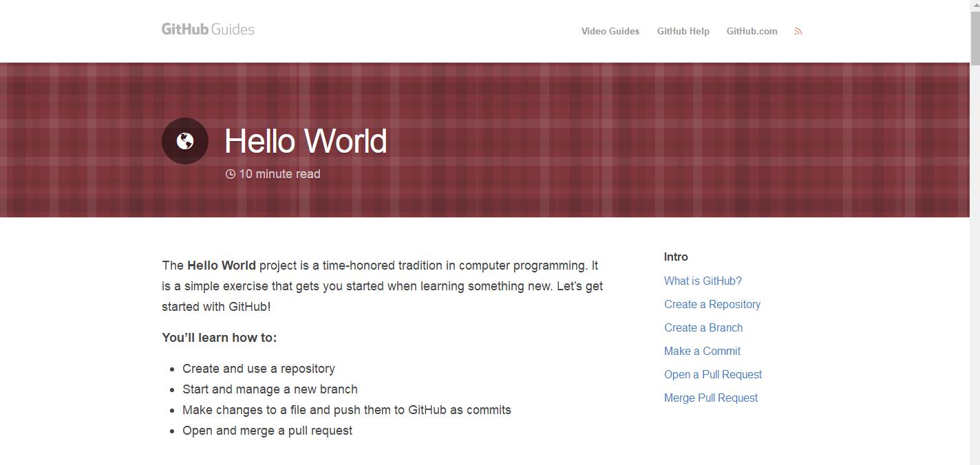The height and width of the screenshot is (465, 980).
Task: Navigate to the Create a Branch section
Action: [703, 327]
